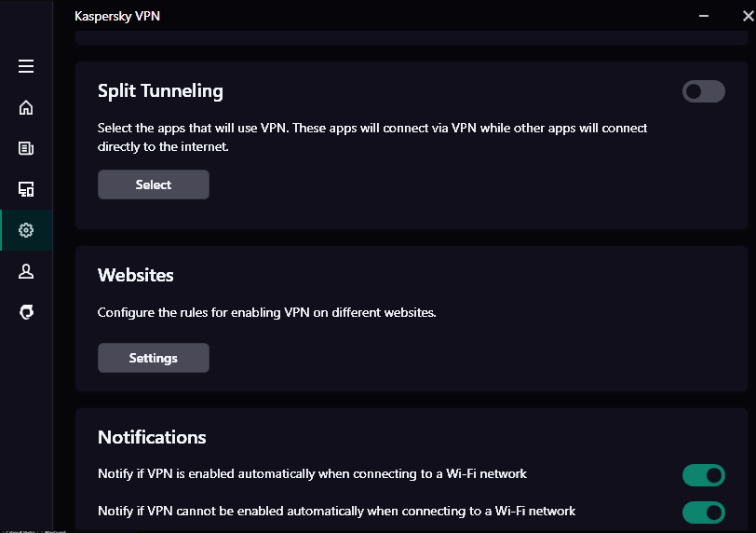This screenshot has height=533, width=756.
Task: Disable notification when VPN is enabled automatically
Action: tap(703, 475)
